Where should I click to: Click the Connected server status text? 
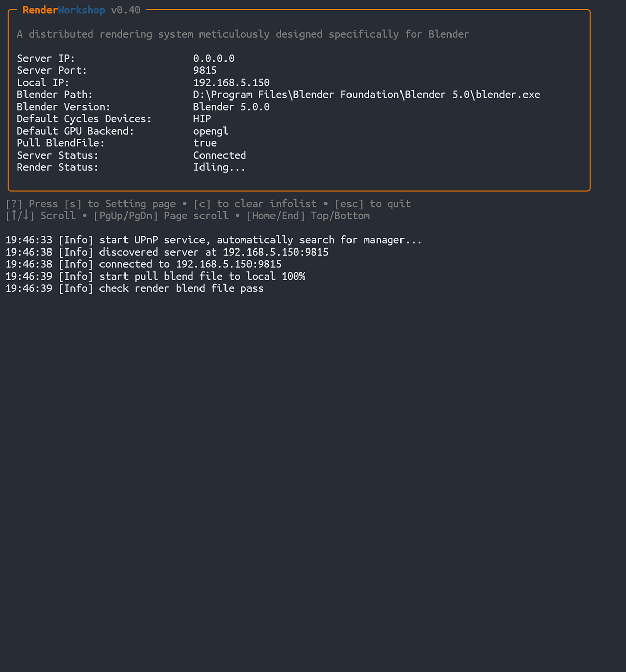[220, 155]
